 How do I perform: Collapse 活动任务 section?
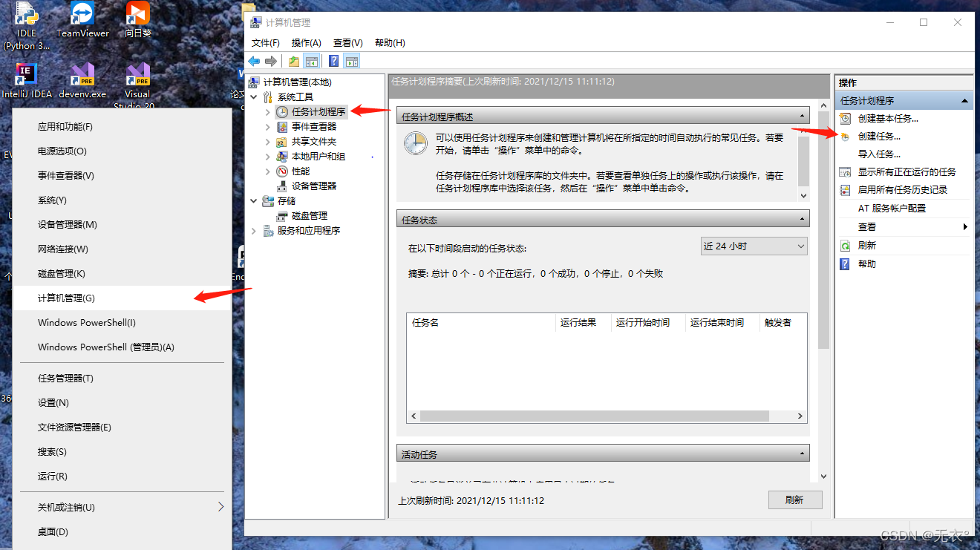point(801,454)
